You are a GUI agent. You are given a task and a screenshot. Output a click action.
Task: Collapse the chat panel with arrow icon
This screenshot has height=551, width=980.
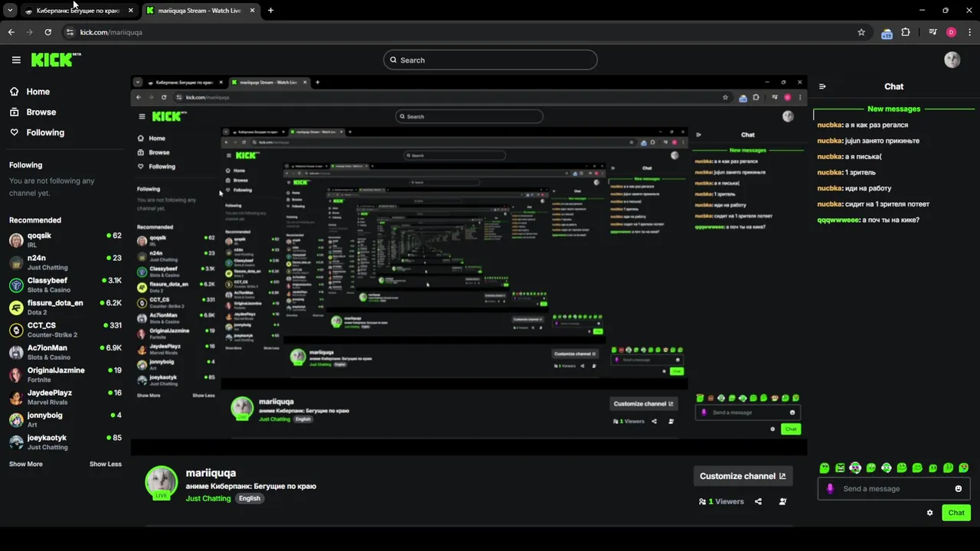pos(822,86)
